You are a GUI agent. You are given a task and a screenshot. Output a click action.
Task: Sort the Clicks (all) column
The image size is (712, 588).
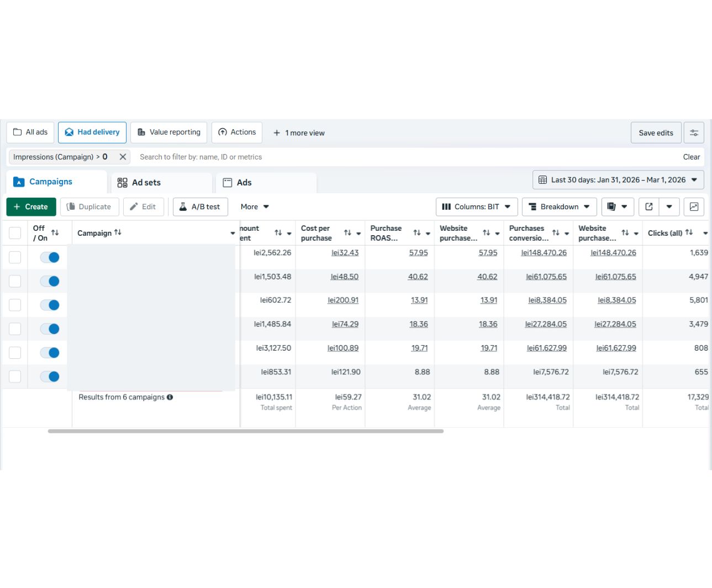point(689,232)
